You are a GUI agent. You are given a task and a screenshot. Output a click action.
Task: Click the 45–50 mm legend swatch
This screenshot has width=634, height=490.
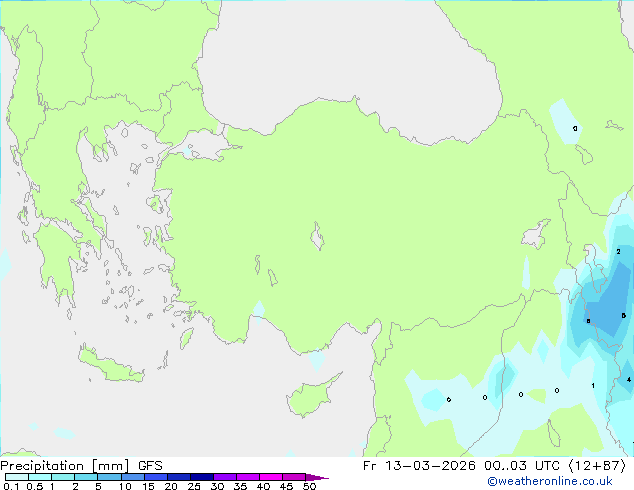tap(294, 477)
